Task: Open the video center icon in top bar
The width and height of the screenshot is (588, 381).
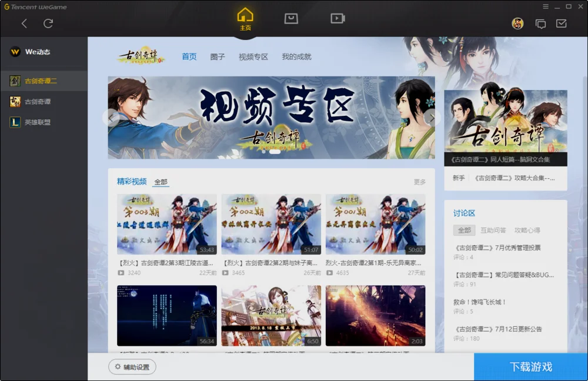Action: [338, 18]
